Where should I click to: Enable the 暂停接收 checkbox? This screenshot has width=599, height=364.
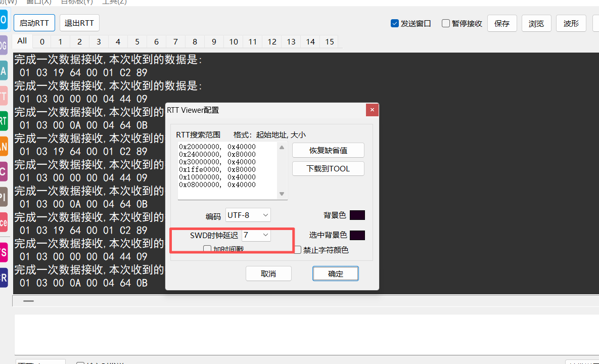(x=446, y=23)
